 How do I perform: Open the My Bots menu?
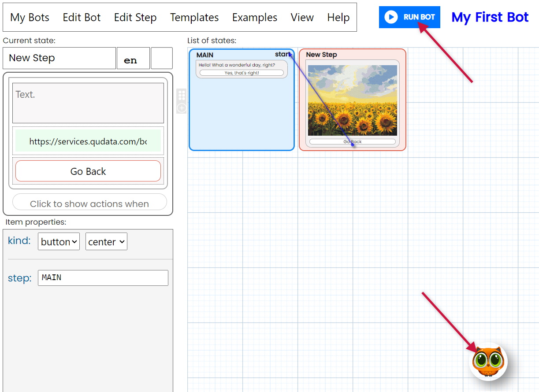(x=30, y=18)
